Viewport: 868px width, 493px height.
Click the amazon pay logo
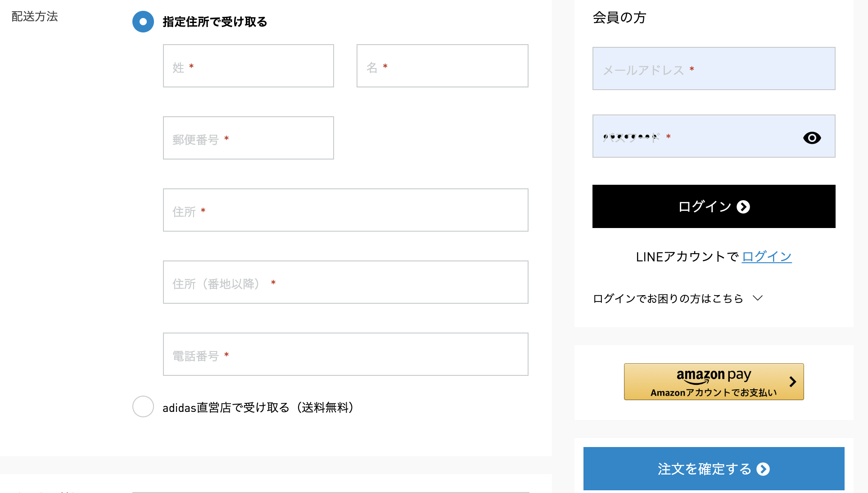coord(714,375)
